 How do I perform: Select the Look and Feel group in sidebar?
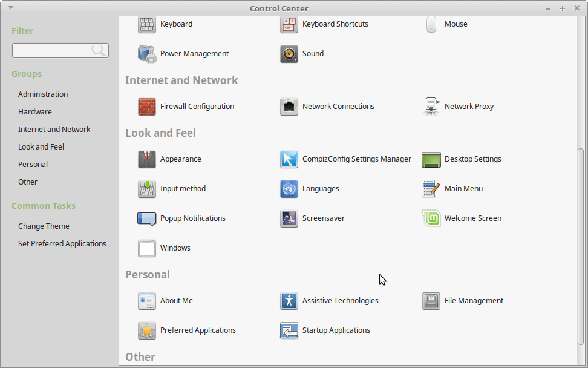pyautogui.click(x=41, y=147)
